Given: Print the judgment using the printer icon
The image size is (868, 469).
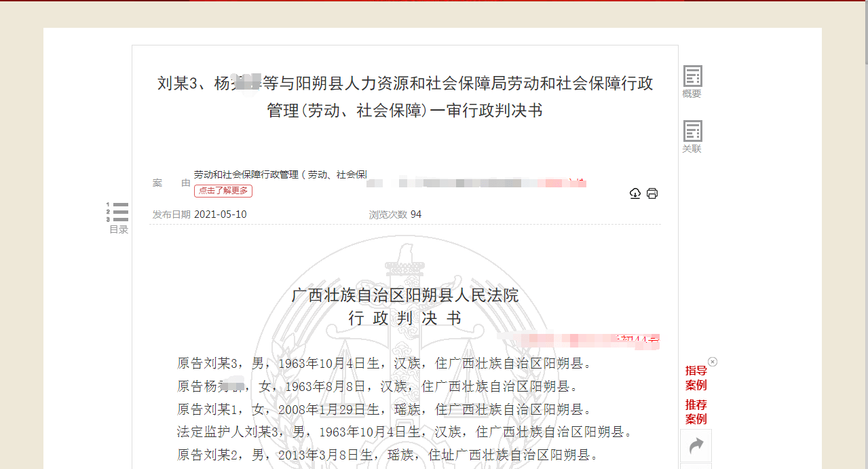Looking at the screenshot, I should [x=652, y=193].
